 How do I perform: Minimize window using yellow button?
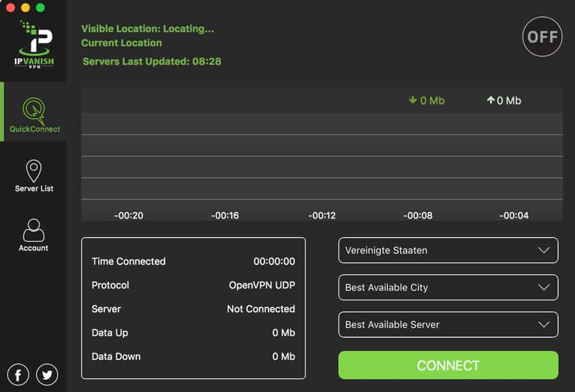25,7
